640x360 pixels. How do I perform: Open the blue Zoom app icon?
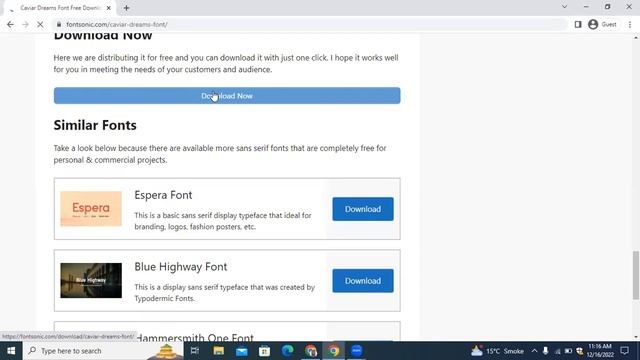[x=357, y=351]
